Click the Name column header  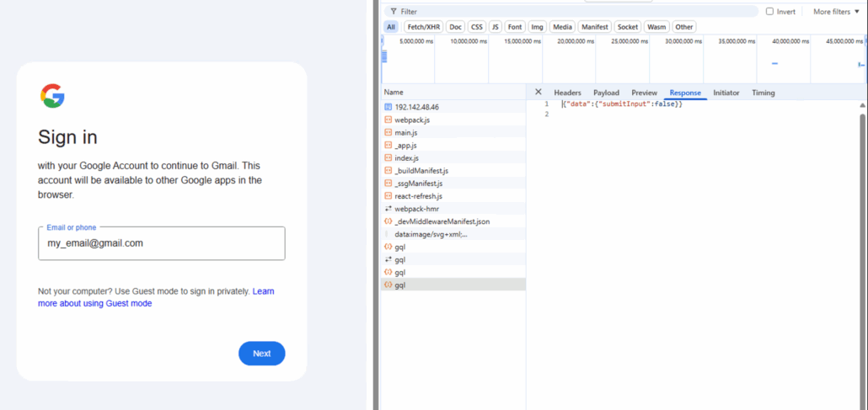click(x=394, y=92)
